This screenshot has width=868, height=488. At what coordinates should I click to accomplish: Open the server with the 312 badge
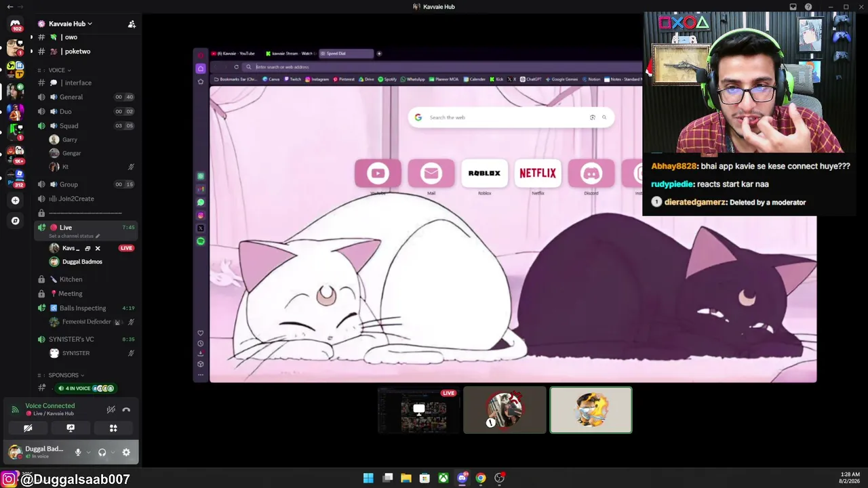(15, 178)
